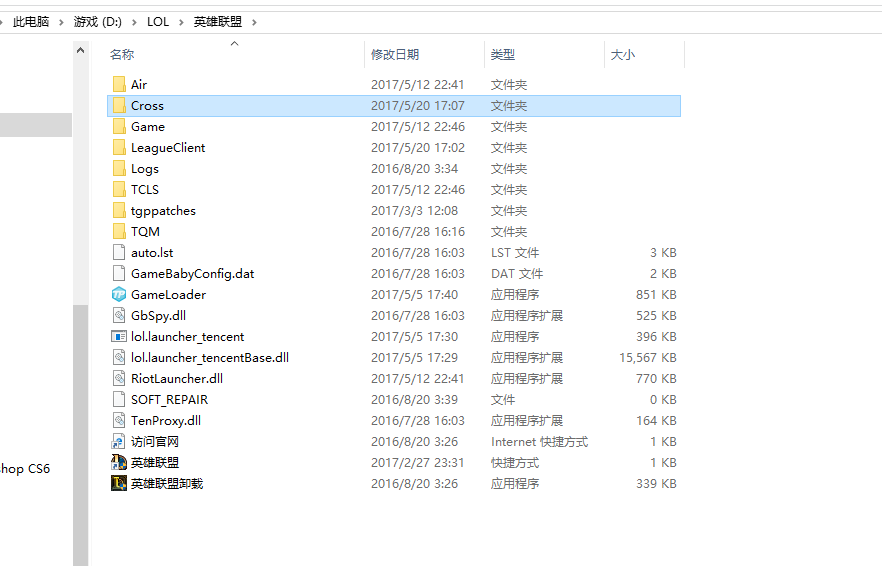Select the file name LeagueClient

(168, 148)
